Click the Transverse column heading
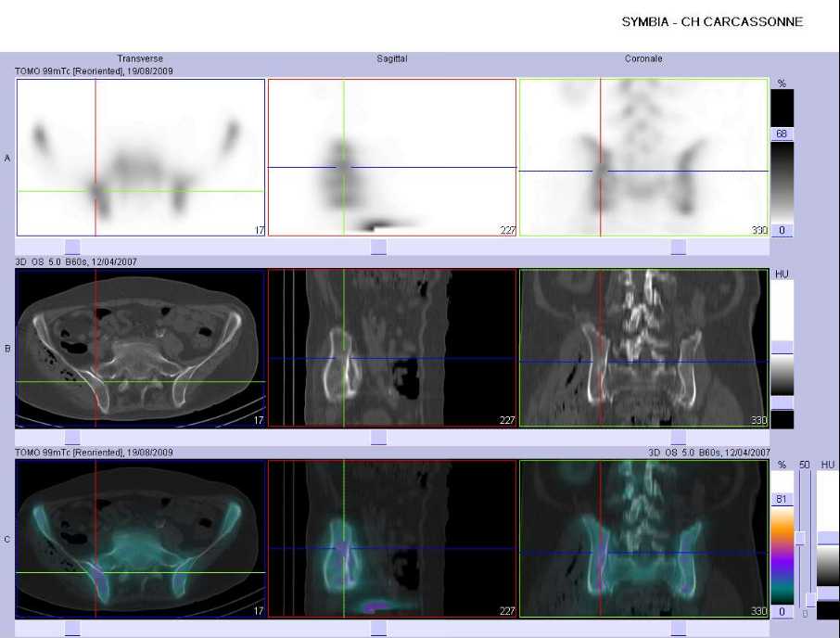This screenshot has width=840, height=638. pyautogui.click(x=140, y=58)
